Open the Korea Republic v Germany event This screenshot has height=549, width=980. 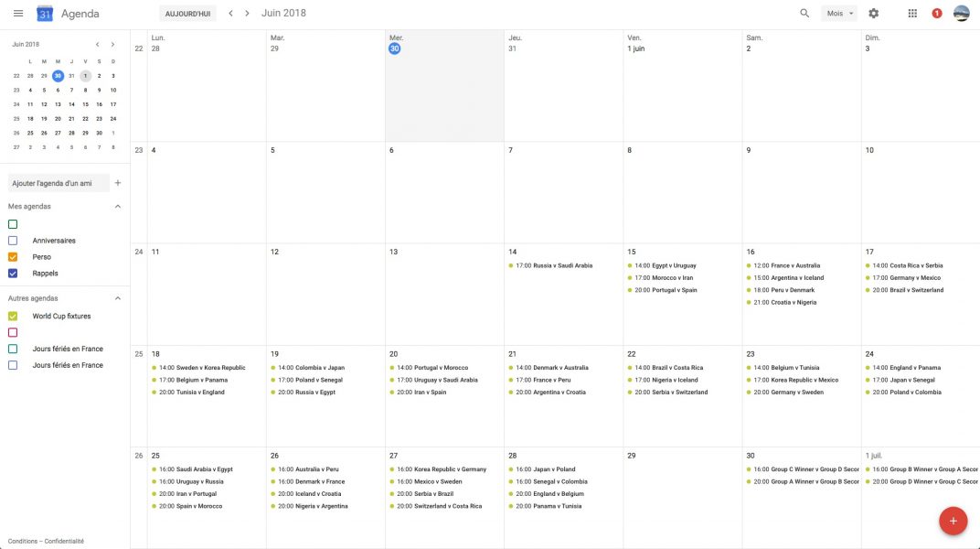tap(438, 469)
